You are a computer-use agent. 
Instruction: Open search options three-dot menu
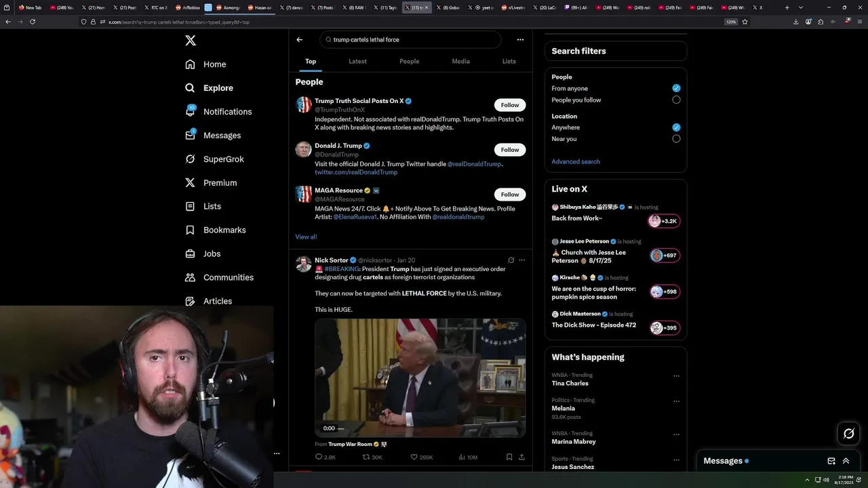click(520, 39)
